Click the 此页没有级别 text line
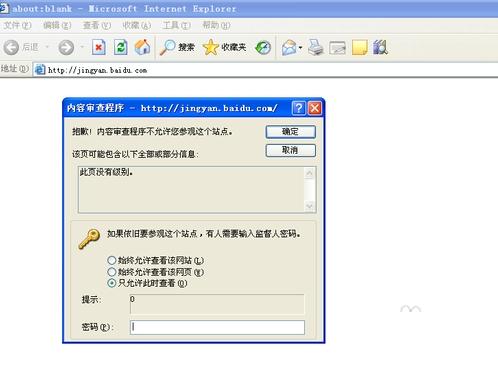 click(x=106, y=172)
